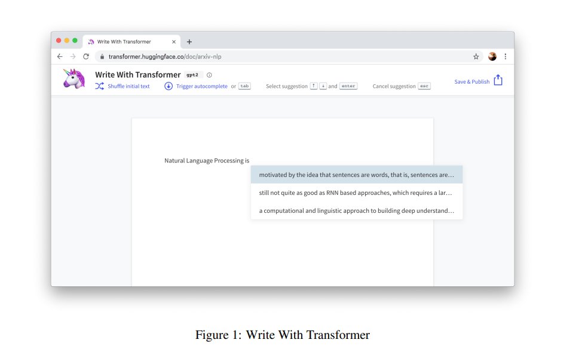Image resolution: width=588 pixels, height=364 pixels.
Task: Click the share upload icon
Action: click(x=498, y=80)
